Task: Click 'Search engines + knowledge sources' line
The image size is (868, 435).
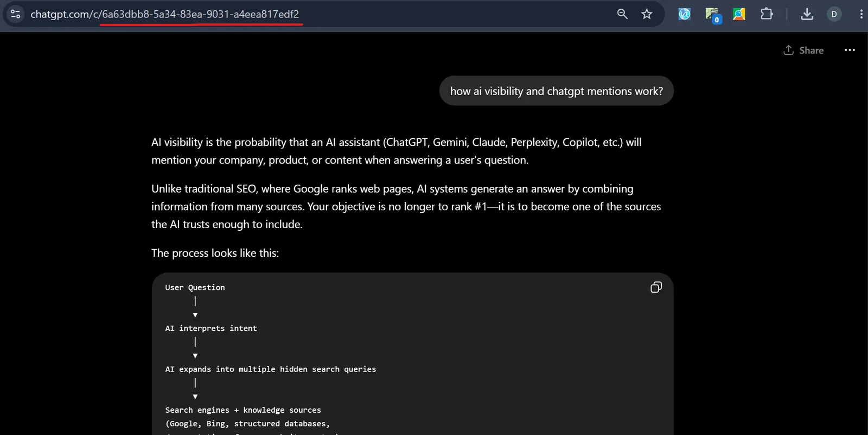Action: point(243,410)
